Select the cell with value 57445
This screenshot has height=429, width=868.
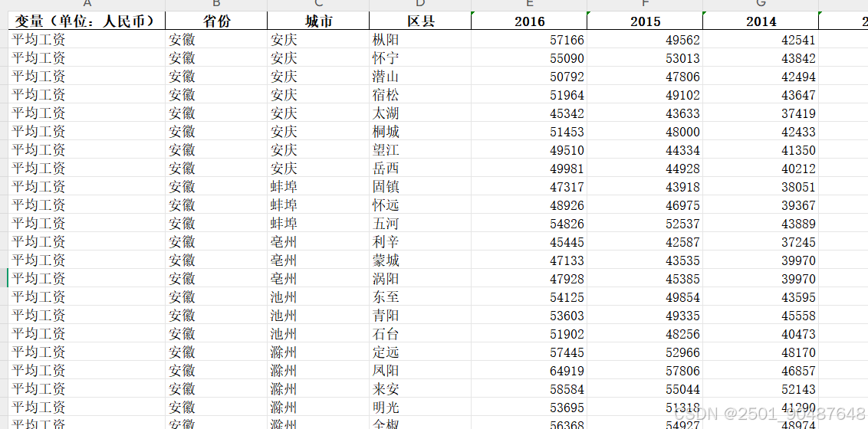(x=529, y=351)
